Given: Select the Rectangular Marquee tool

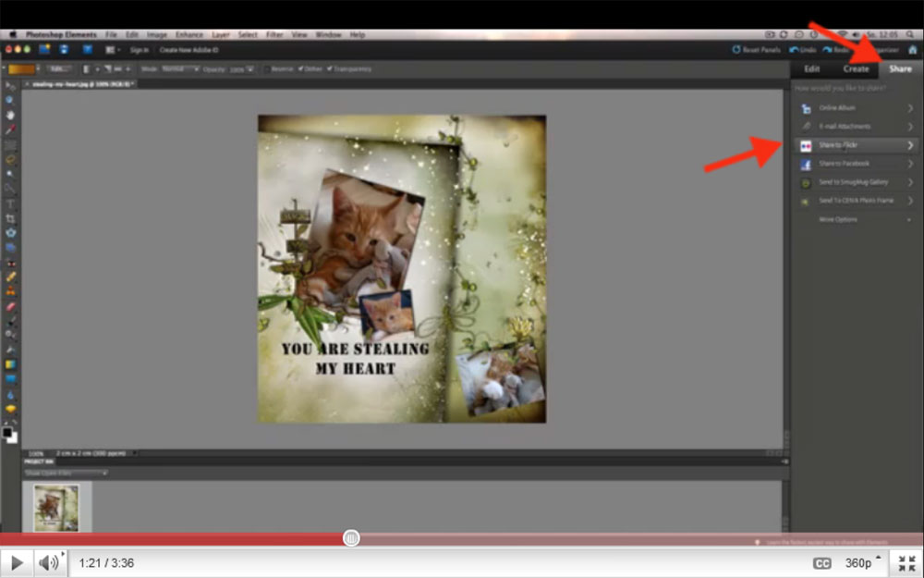Looking at the screenshot, I should point(10,145).
